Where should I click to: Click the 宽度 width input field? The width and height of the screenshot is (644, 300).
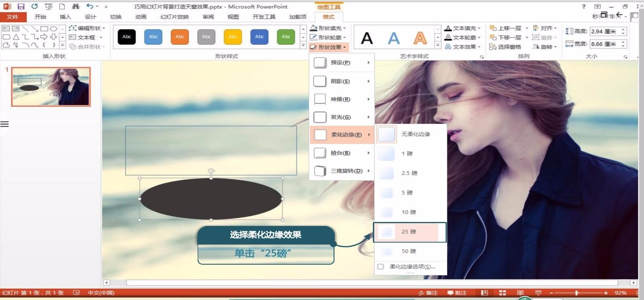[x=605, y=44]
